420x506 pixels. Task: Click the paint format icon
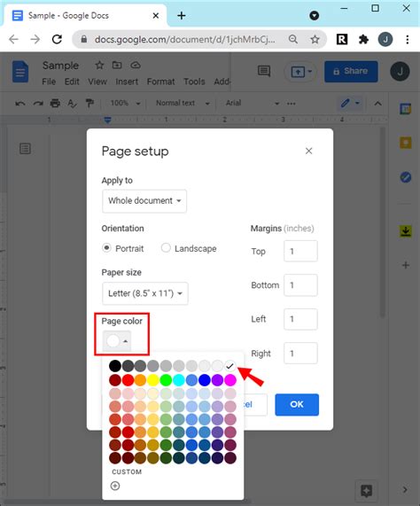tap(89, 104)
